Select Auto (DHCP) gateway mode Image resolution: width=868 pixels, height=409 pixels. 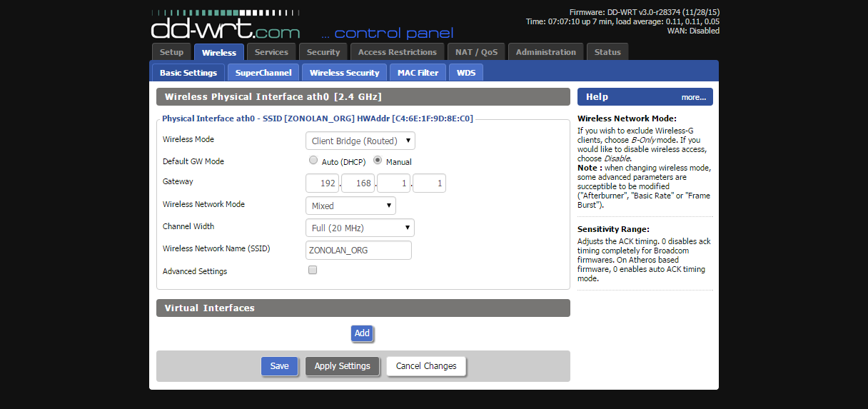[x=313, y=161]
